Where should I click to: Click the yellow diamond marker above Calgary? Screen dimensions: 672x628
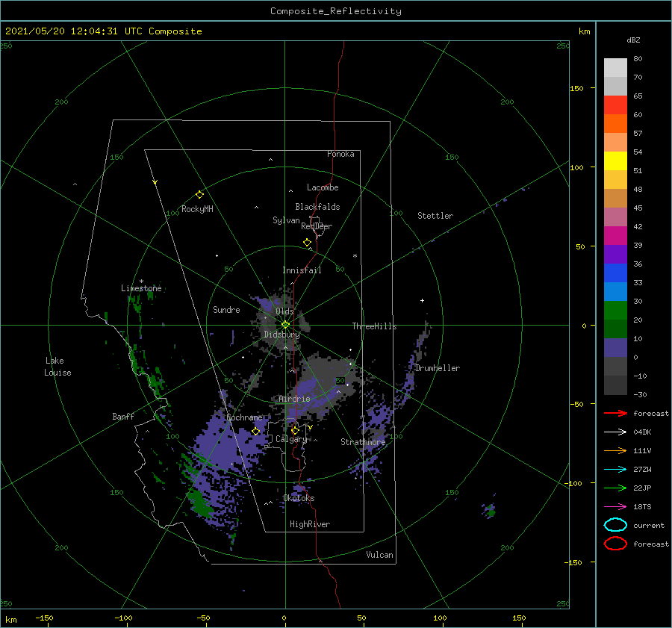point(295,430)
